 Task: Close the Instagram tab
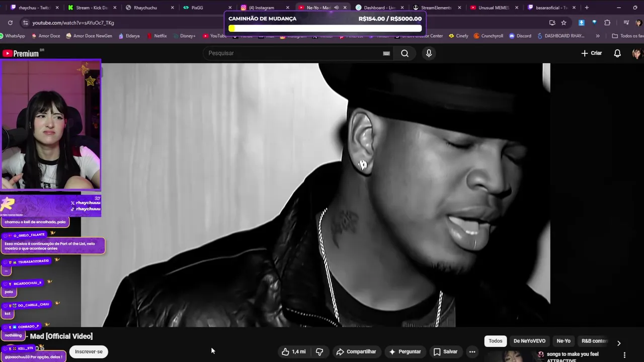coord(287,8)
